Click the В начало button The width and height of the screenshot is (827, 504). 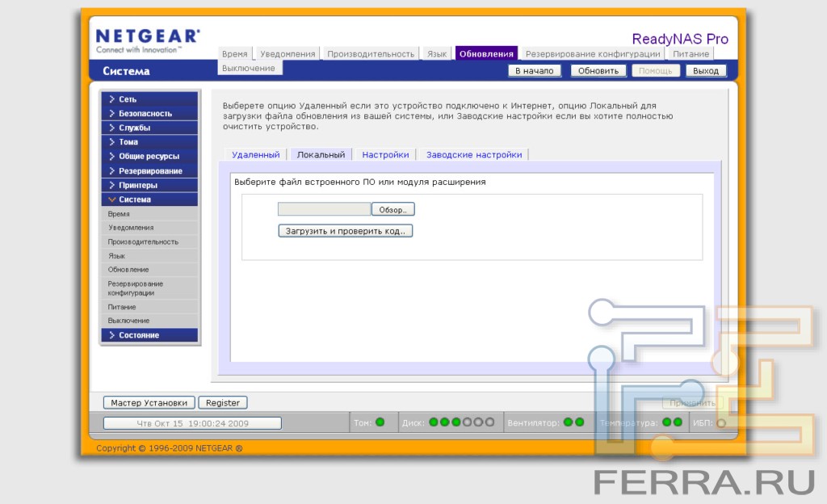click(535, 70)
